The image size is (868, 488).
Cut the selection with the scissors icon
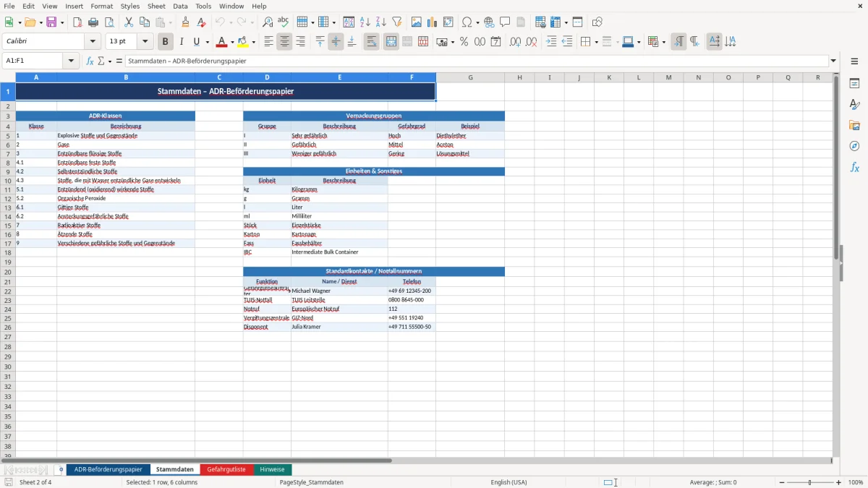click(x=129, y=22)
